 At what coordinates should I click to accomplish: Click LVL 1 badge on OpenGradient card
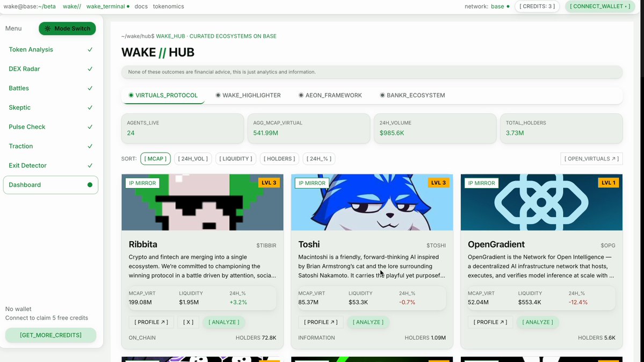(x=608, y=183)
